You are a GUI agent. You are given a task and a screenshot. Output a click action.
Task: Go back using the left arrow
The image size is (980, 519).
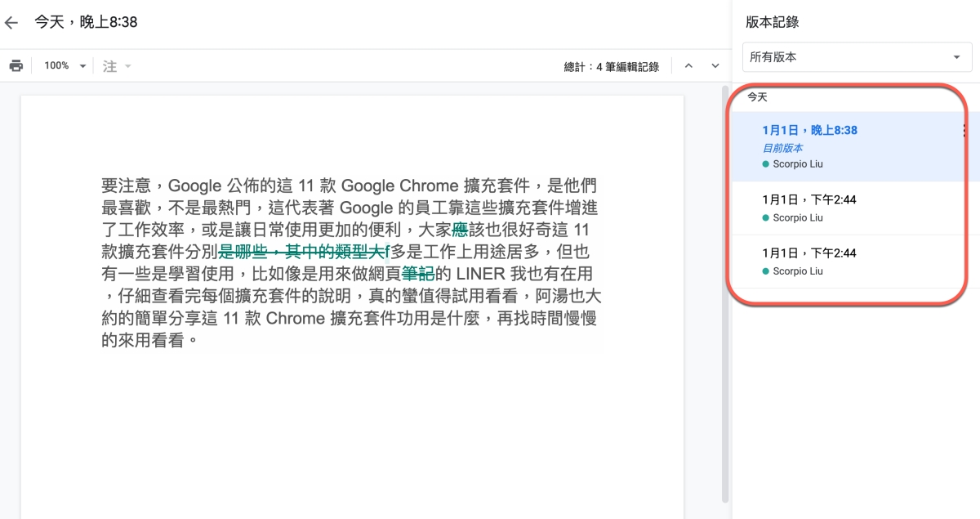coord(11,23)
